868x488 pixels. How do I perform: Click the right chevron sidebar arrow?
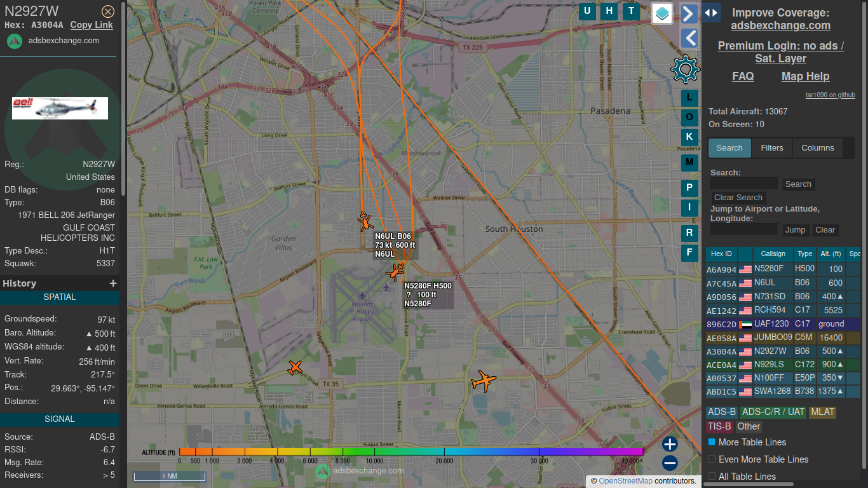tap(689, 13)
